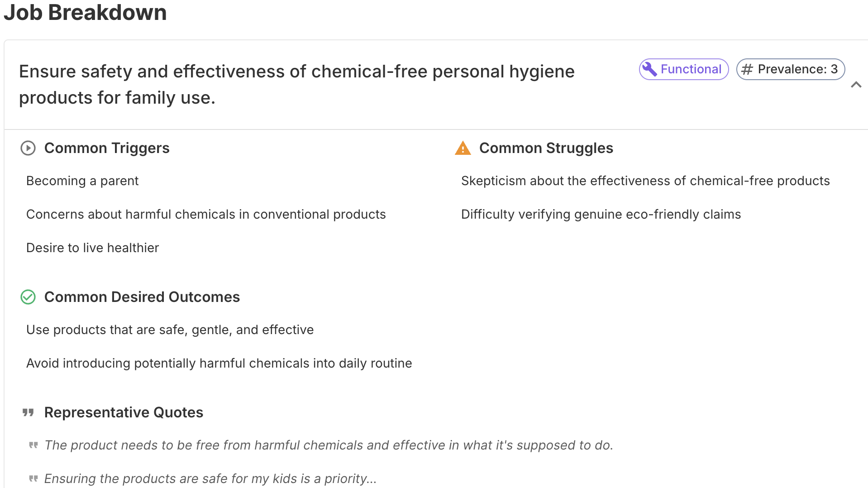868x488 pixels.
Task: Click "Concerns about harmful chemicals" trigger item
Action: (206, 214)
